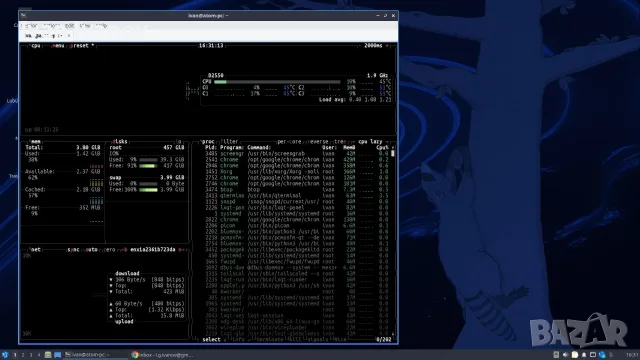Switch to previous network interface arrow
The width and height of the screenshot is (640, 360).
tap(125, 249)
